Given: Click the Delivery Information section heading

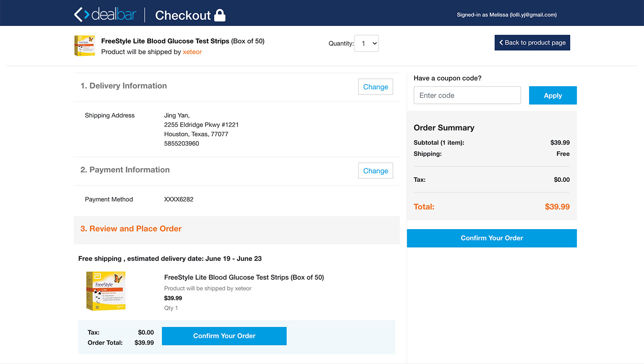Looking at the screenshot, I should [123, 86].
